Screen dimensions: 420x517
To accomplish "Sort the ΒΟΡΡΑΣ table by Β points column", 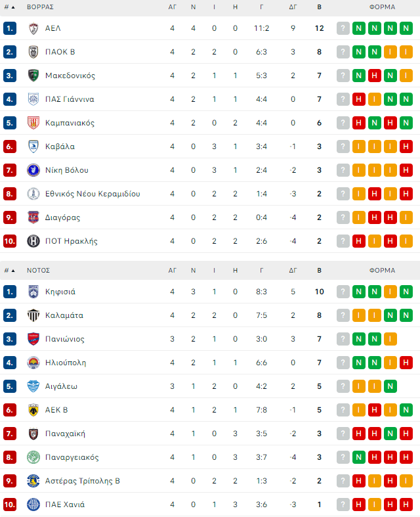I will point(319,7).
